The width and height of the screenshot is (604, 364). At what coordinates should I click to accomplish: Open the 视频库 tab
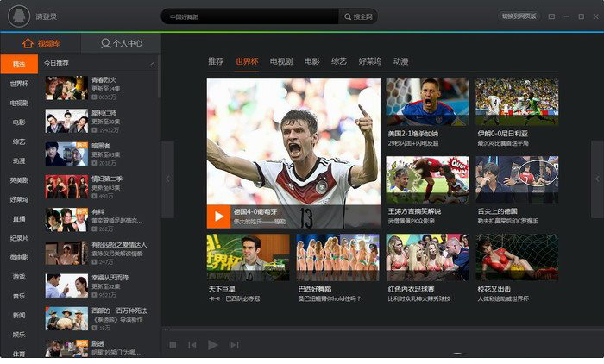click(x=41, y=43)
